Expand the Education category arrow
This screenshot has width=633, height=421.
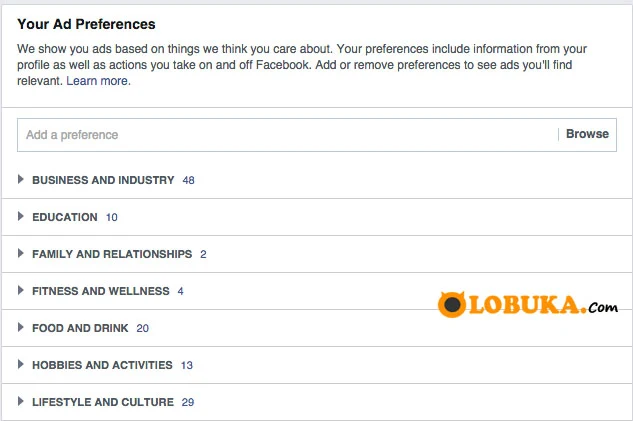coord(21,217)
